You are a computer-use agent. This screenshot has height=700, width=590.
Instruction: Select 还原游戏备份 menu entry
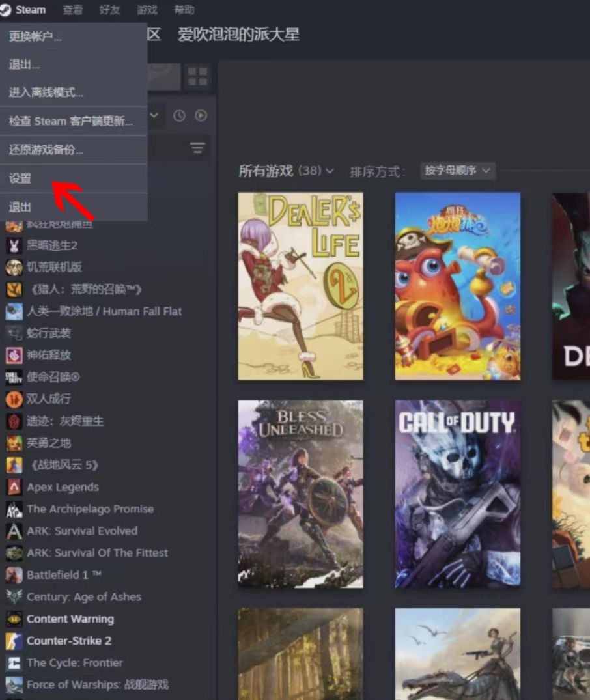(x=74, y=150)
